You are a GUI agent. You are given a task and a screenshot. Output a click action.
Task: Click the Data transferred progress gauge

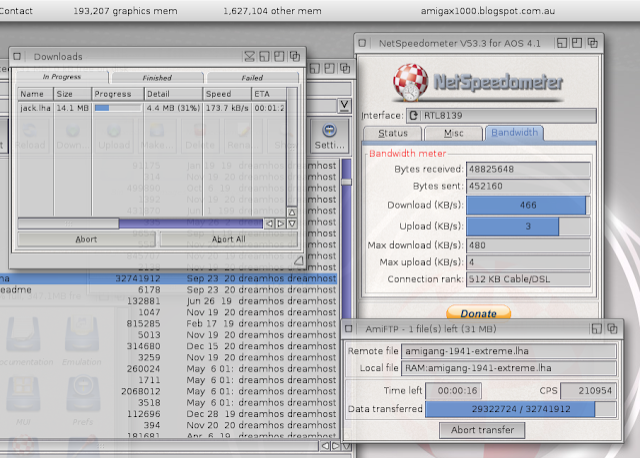click(520, 409)
